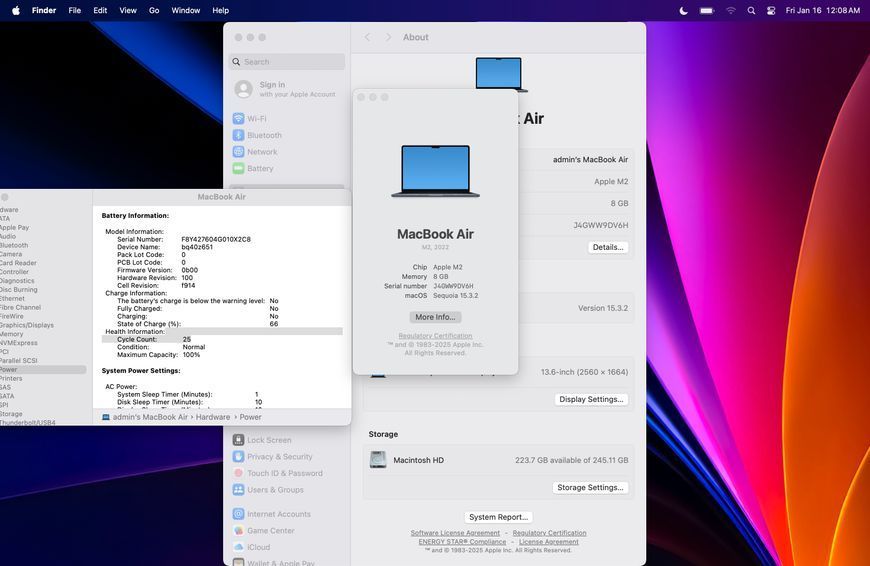Select Bluetooth icon in Settings sidebar
This screenshot has height=566, width=870.
(x=239, y=135)
